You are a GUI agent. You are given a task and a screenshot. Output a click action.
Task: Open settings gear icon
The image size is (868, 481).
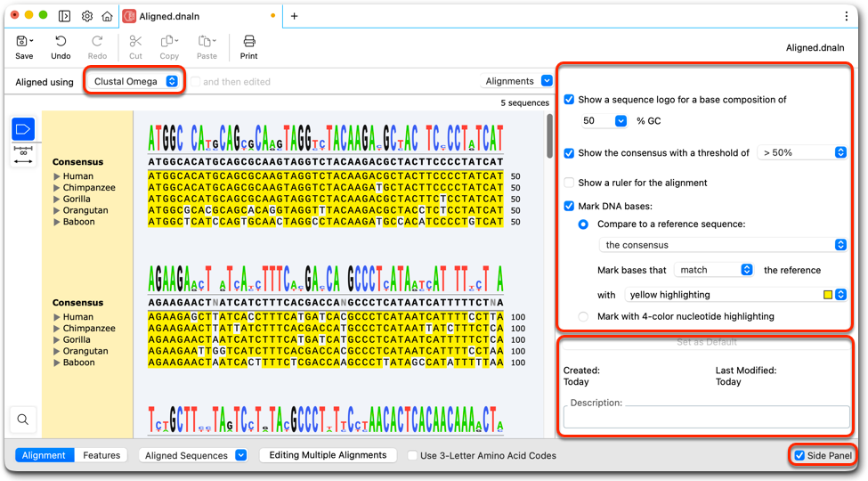[87, 16]
